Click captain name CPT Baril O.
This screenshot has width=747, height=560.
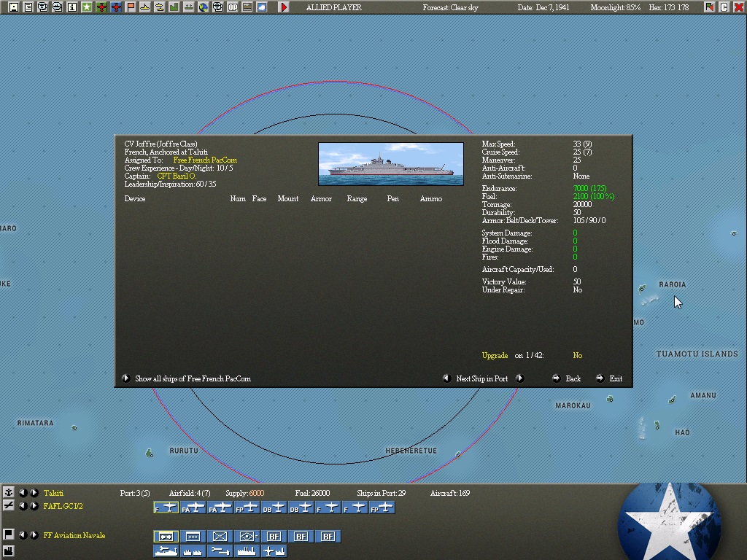[x=177, y=176]
